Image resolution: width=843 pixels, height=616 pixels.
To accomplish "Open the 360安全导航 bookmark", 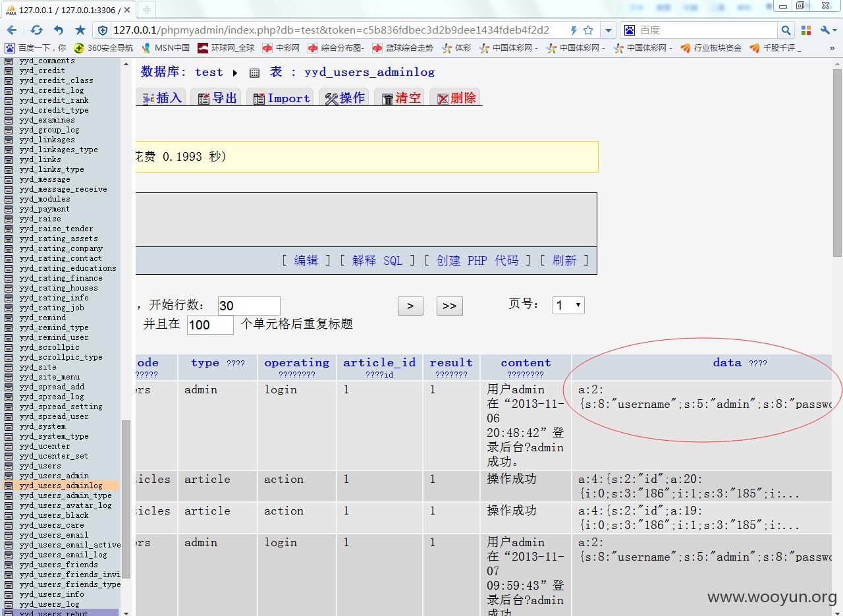I will click(x=103, y=48).
